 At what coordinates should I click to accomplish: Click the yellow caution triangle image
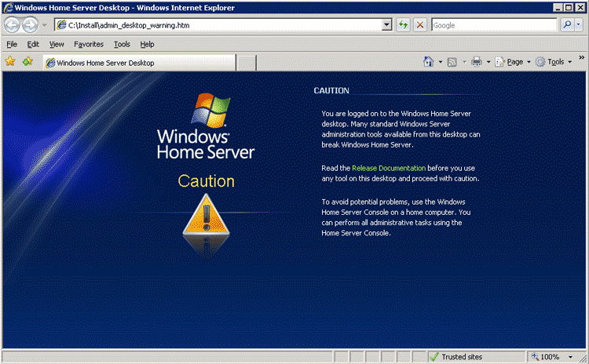[206, 215]
